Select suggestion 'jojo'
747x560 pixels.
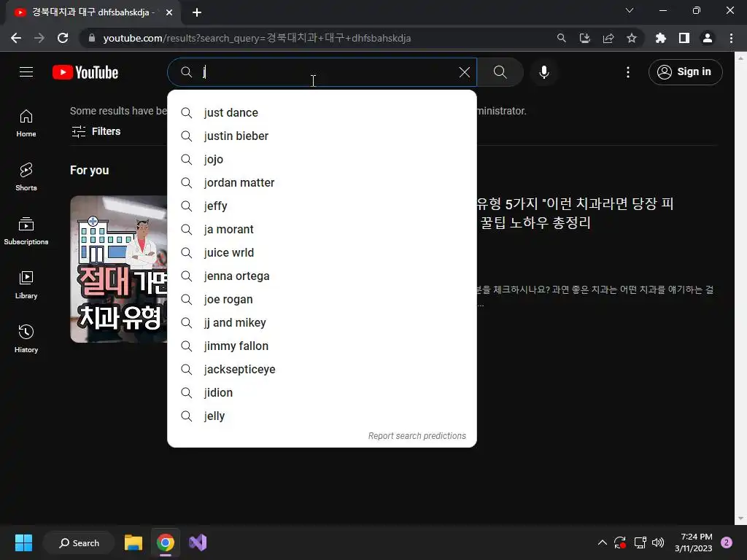(x=322, y=160)
